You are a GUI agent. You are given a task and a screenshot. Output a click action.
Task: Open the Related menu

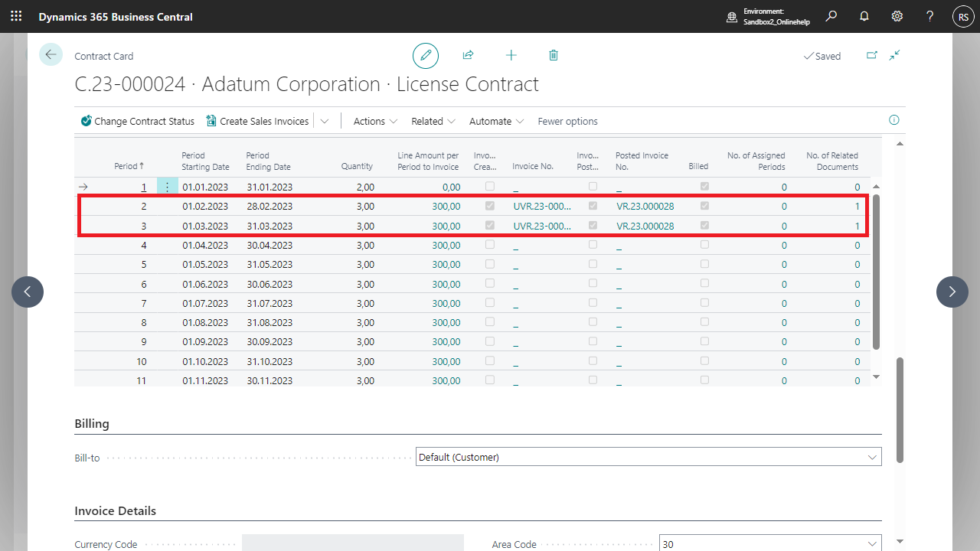(433, 121)
